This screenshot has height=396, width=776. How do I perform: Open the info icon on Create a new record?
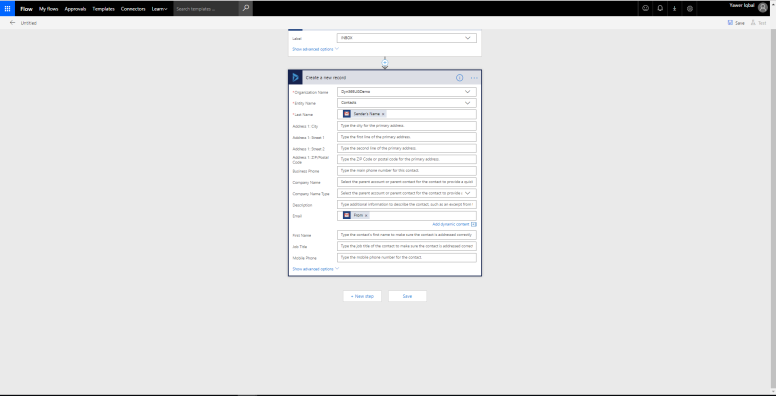pos(459,78)
